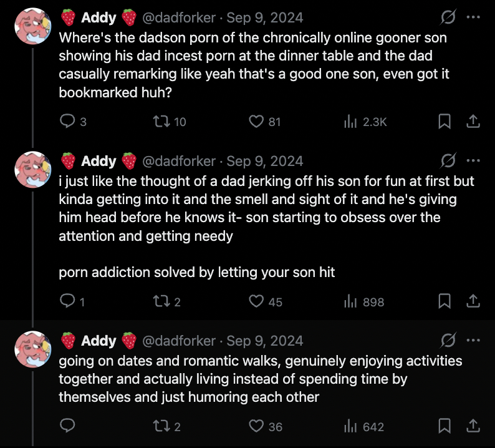Bookmark the tweet with 898 views
Viewport: 495px width, 448px height.
(x=445, y=302)
